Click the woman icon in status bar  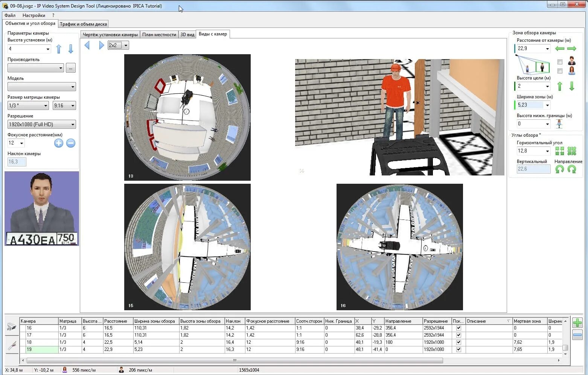click(x=65, y=370)
